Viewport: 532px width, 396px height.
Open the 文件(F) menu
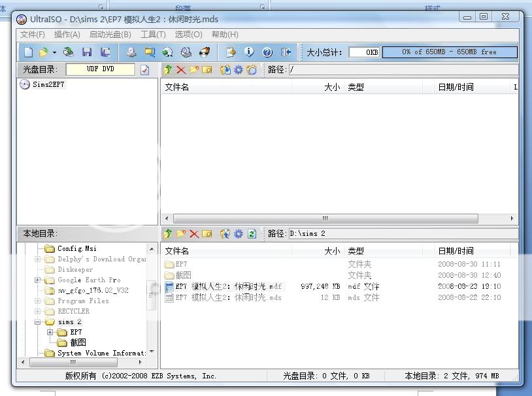(33, 35)
